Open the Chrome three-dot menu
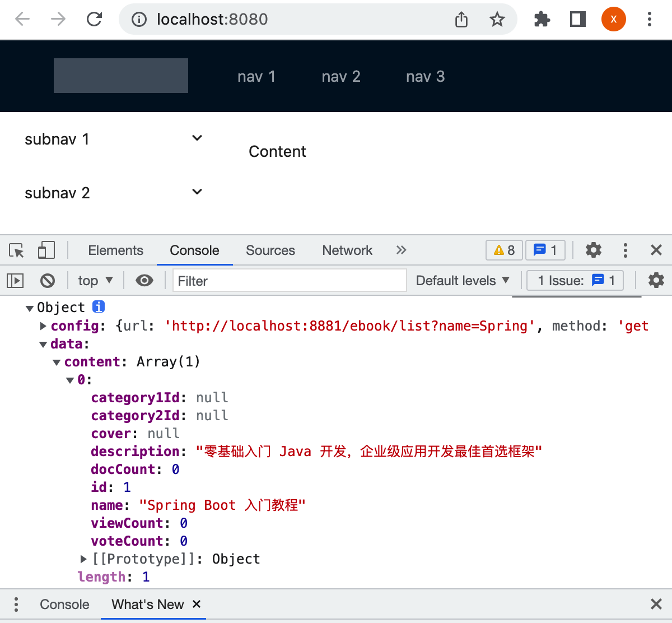This screenshot has width=672, height=623. (x=650, y=20)
